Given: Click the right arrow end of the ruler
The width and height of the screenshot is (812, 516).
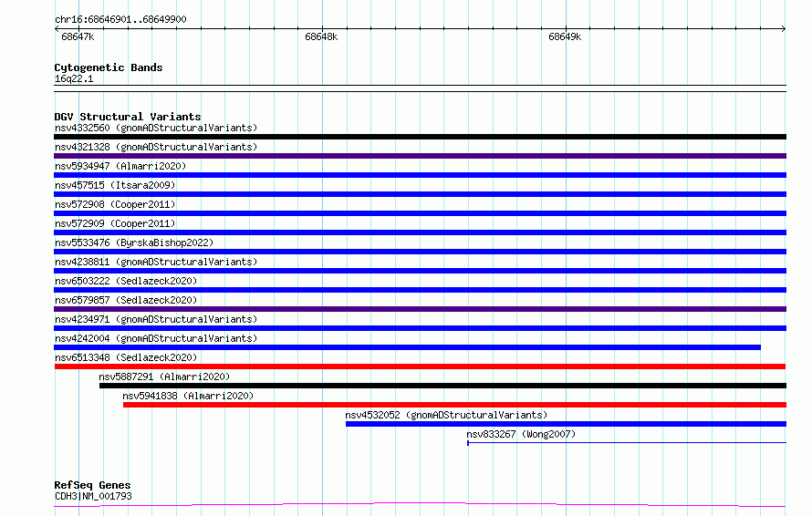Looking at the screenshot, I should (784, 28).
